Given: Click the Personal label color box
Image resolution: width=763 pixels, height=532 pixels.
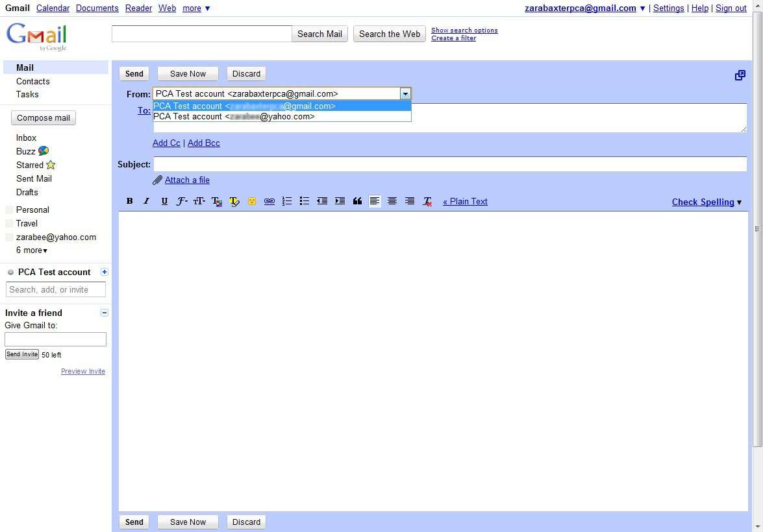Looking at the screenshot, I should [x=9, y=210].
